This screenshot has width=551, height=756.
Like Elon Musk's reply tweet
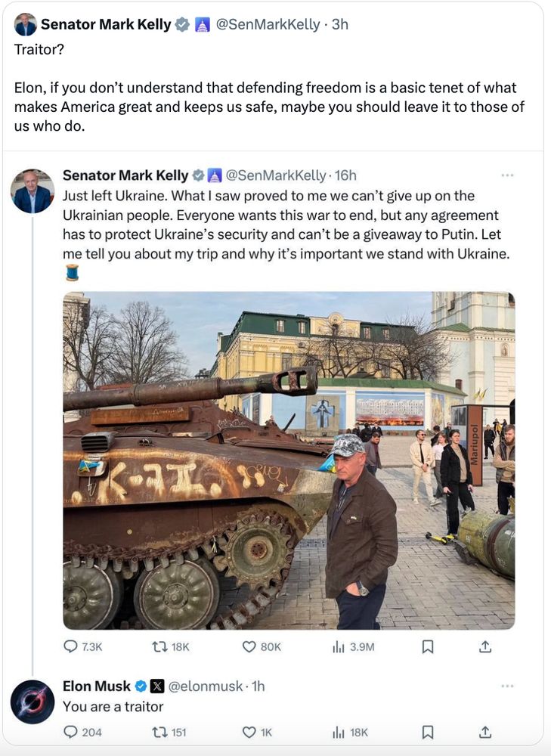[x=249, y=732]
